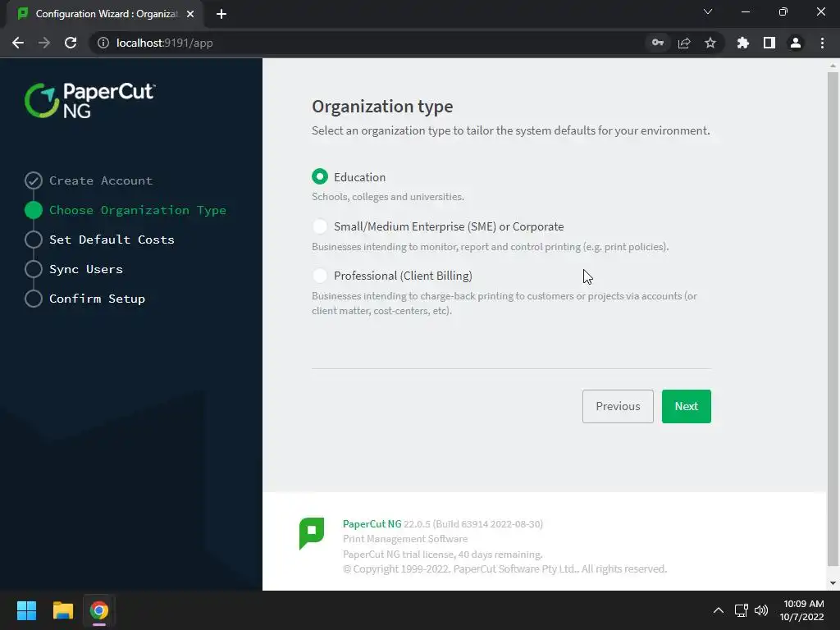The height and width of the screenshot is (630, 840).
Task: Click the scrollbar down arrow
Action: [x=833, y=583]
